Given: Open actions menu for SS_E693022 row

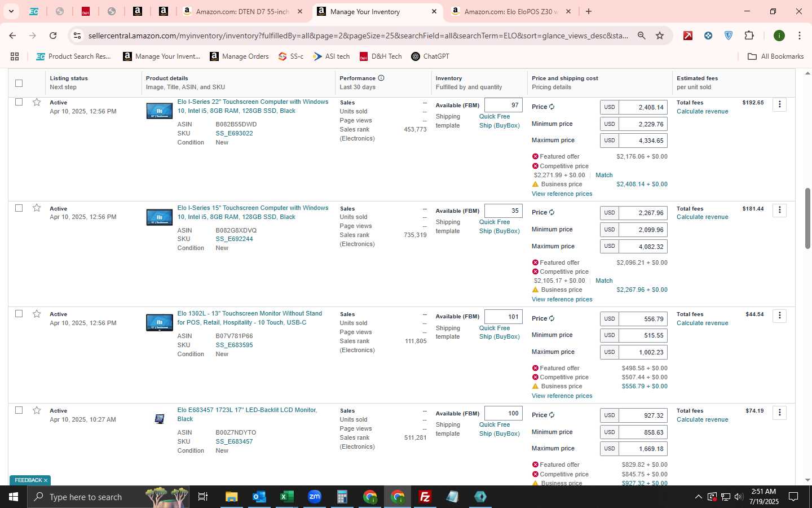Looking at the screenshot, I should (779, 104).
